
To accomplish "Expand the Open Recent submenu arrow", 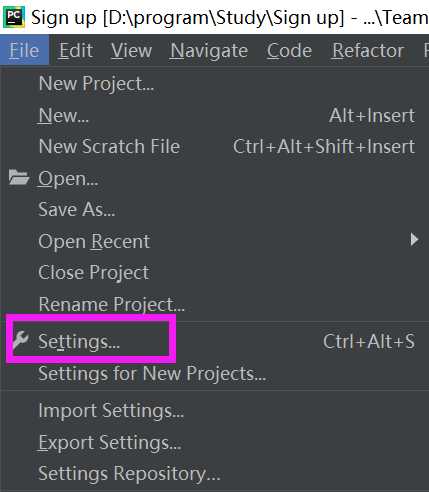I will (414, 240).
